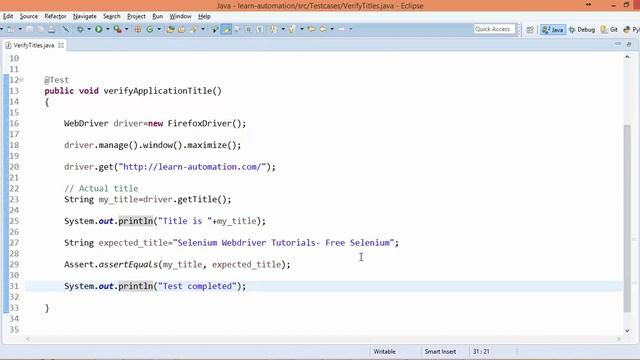This screenshot has height=360, width=640.
Task: Click the Next Annotation icon
Action: pyautogui.click(x=273, y=29)
